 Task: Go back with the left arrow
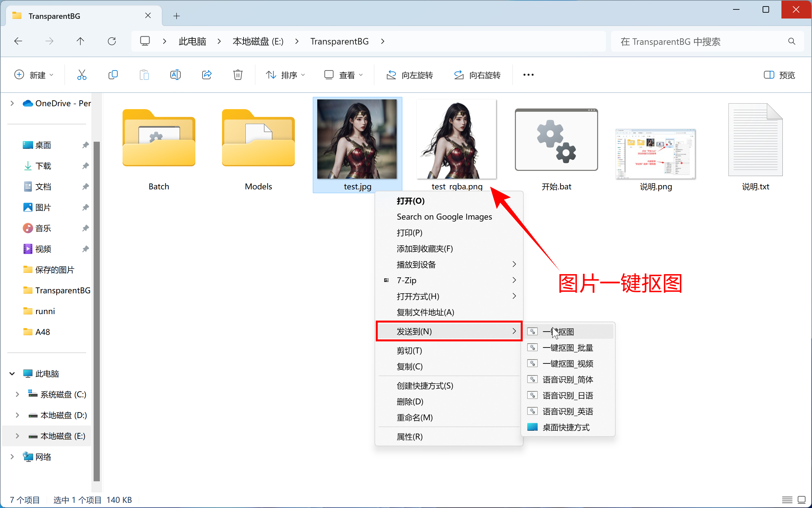click(x=19, y=41)
